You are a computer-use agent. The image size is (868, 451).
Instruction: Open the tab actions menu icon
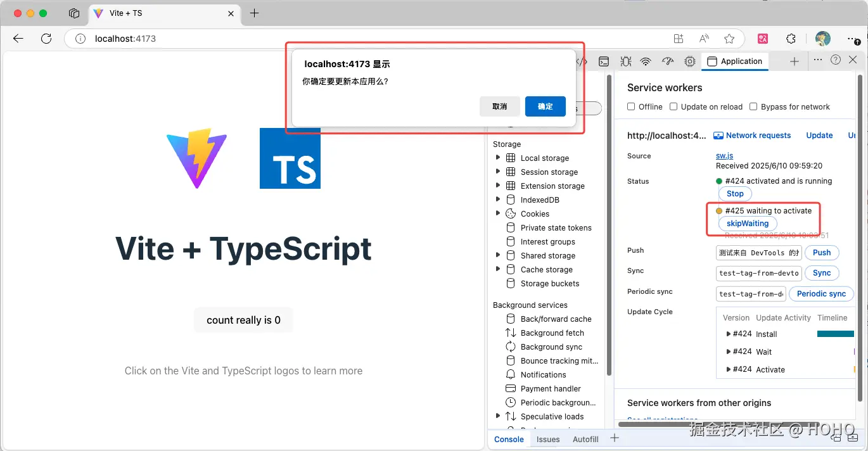click(x=74, y=13)
